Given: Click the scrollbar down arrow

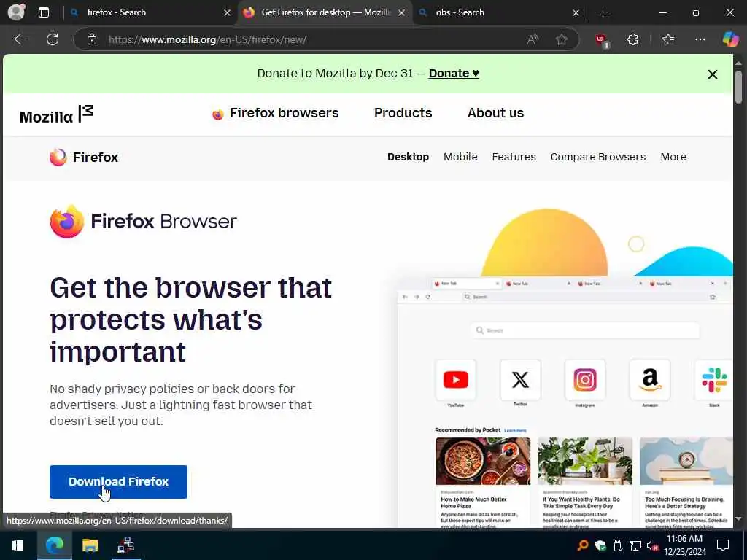Looking at the screenshot, I should point(738,518).
